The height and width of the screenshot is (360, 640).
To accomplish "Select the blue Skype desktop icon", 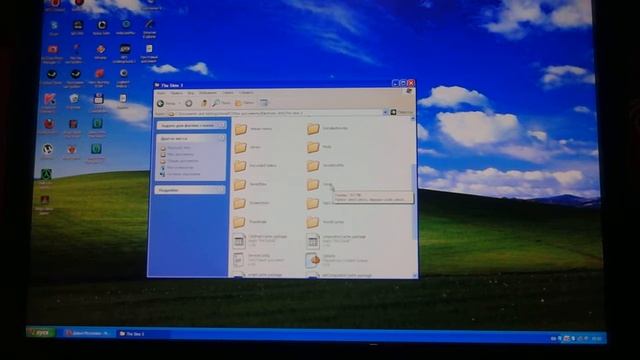I will tap(54, 28).
